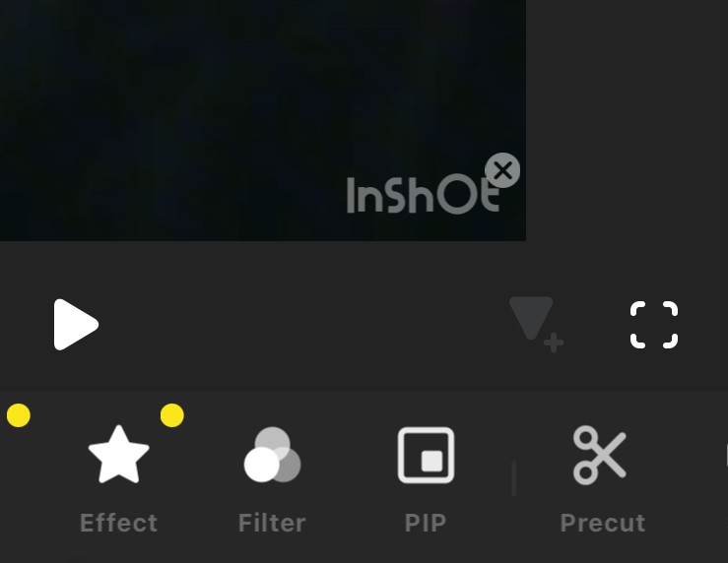Open the Effect tool star icon
This screenshot has width=728, height=563.
tap(119, 455)
